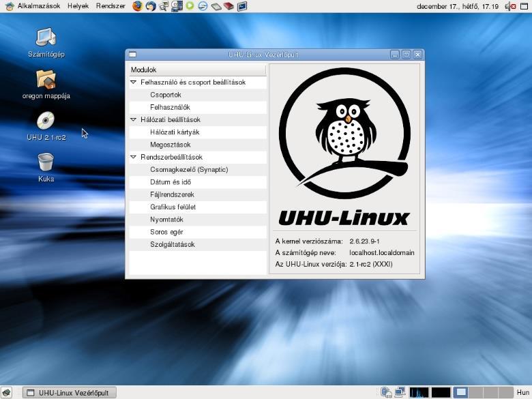Maximize the UHU-Linux Vezérlőpult window
This screenshot has width=532, height=399.
click(406, 55)
